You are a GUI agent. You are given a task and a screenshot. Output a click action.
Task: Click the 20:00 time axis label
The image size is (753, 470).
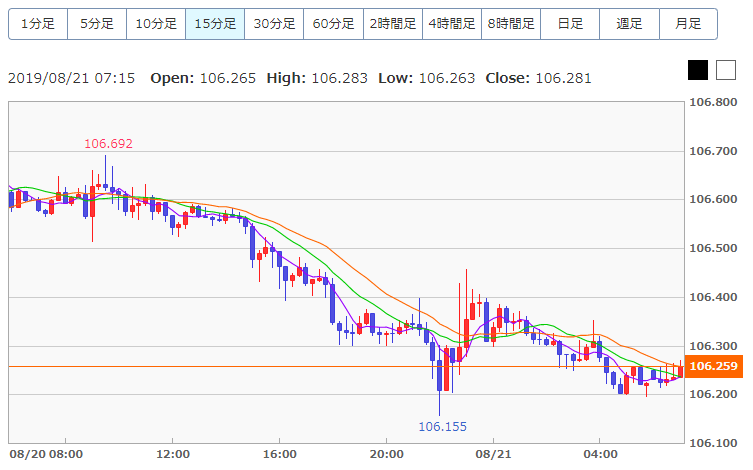[387, 454]
